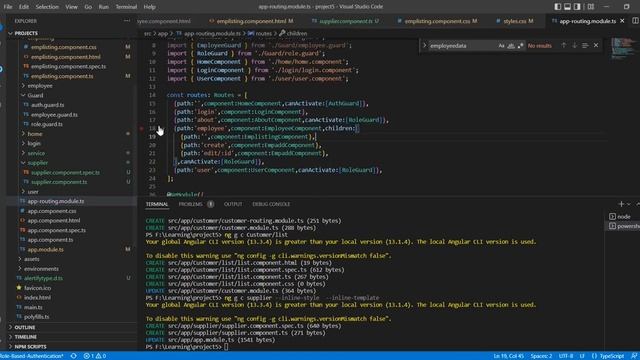Open the Run menu
This screenshot has height=360, width=640.
click(x=104, y=7)
